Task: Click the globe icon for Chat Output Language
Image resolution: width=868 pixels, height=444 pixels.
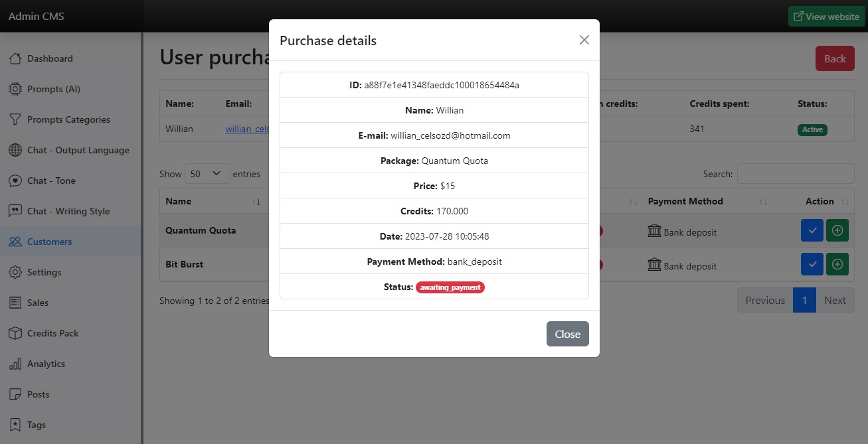Action: pos(15,150)
